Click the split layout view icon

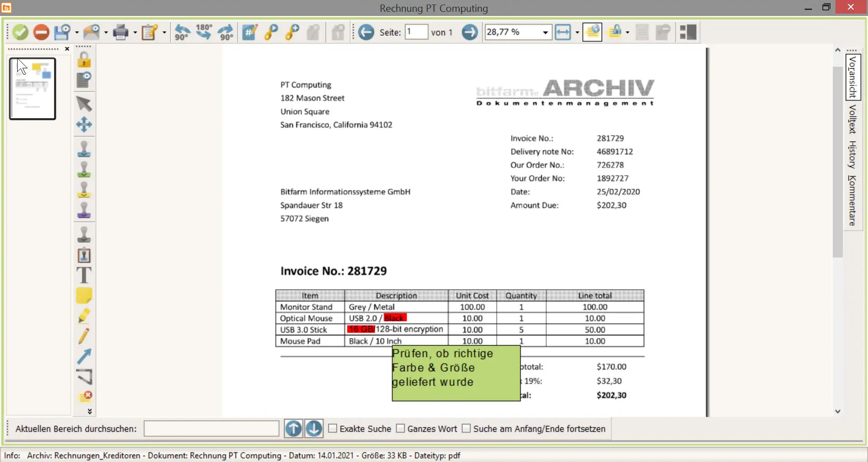pyautogui.click(x=688, y=32)
